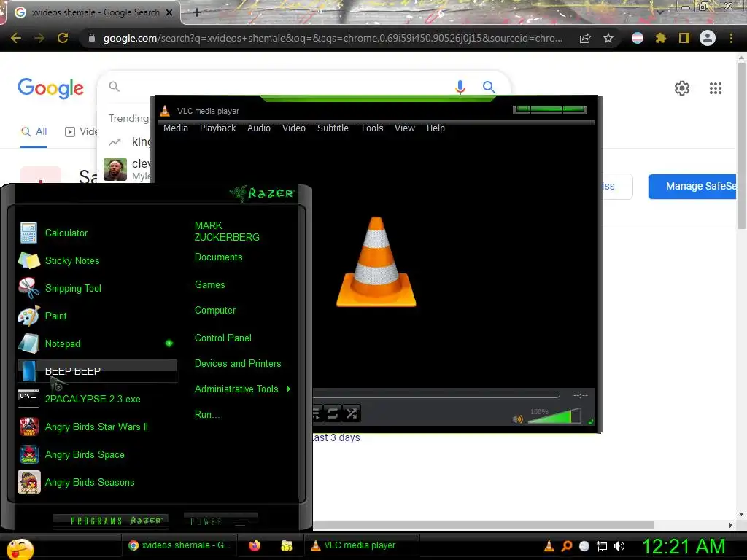Viewport: 747px width, 560px height.
Task: Launch the BEEP BEEP program
Action: coord(97,371)
